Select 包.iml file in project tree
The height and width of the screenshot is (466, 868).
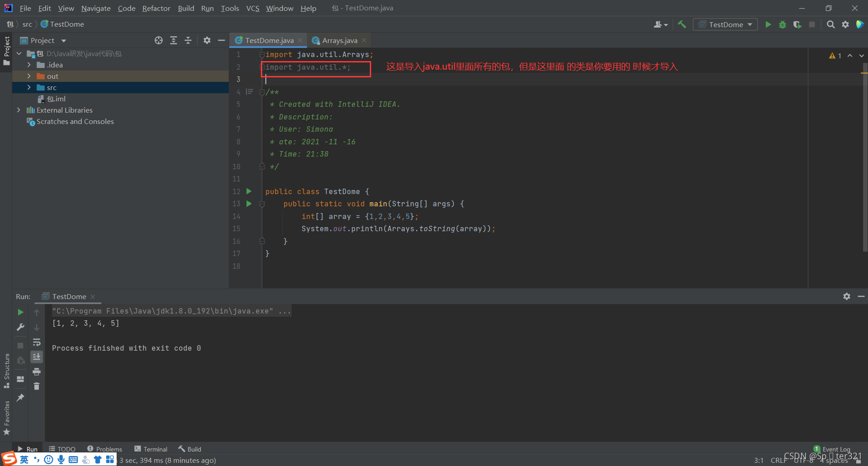[x=56, y=99]
